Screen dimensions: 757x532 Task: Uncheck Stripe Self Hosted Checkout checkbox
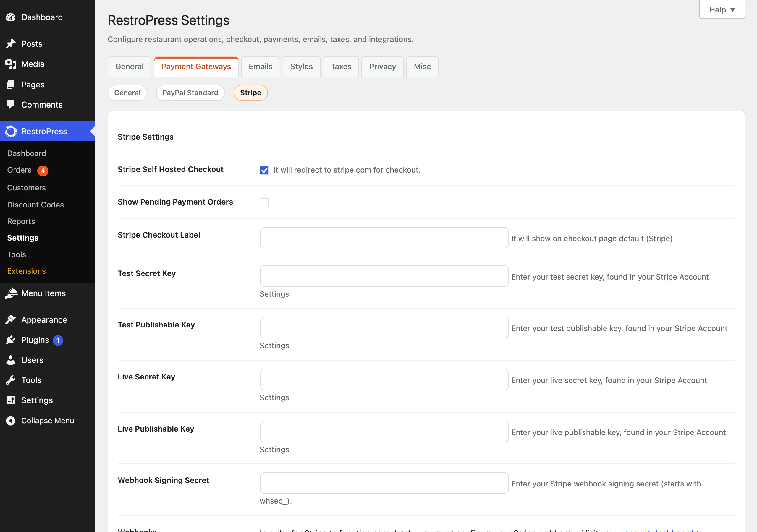pyautogui.click(x=264, y=170)
